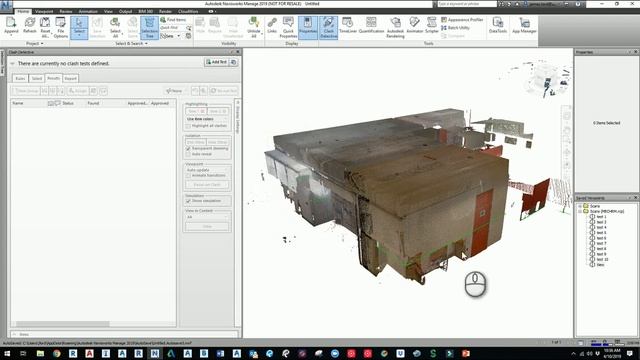Toggle the Selection Tree panel

[x=149, y=27]
